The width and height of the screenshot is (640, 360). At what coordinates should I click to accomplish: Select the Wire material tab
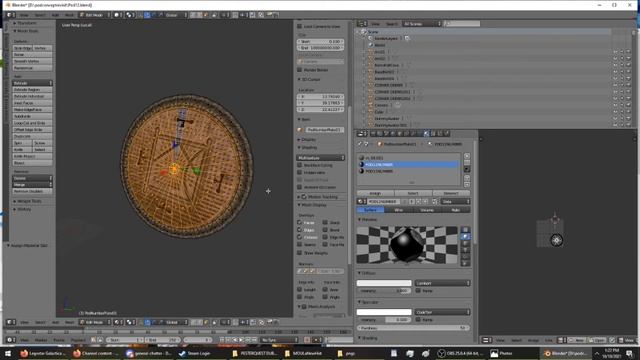(398, 210)
